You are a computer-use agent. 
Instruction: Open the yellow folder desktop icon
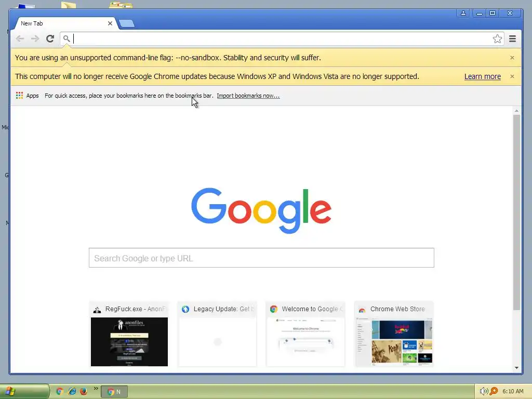click(x=69, y=4)
